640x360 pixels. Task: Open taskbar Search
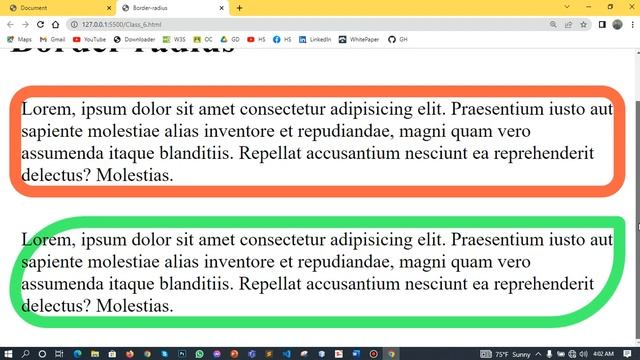pos(25,354)
